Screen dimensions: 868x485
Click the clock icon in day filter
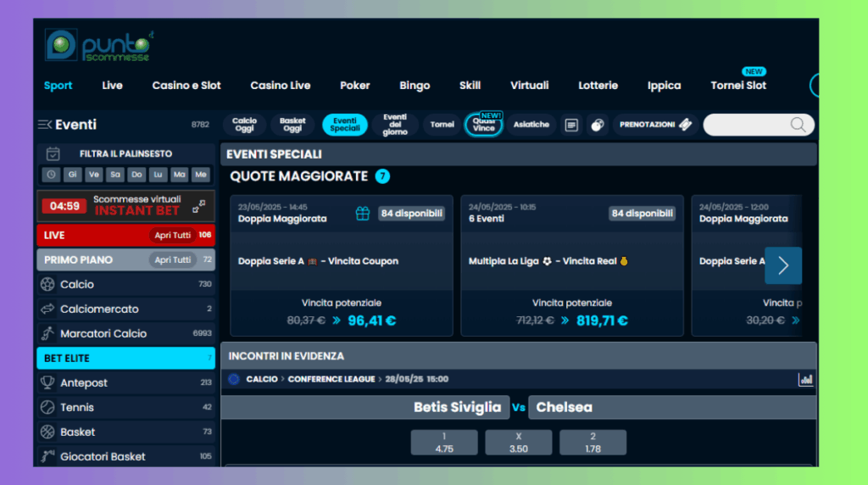[51, 175]
